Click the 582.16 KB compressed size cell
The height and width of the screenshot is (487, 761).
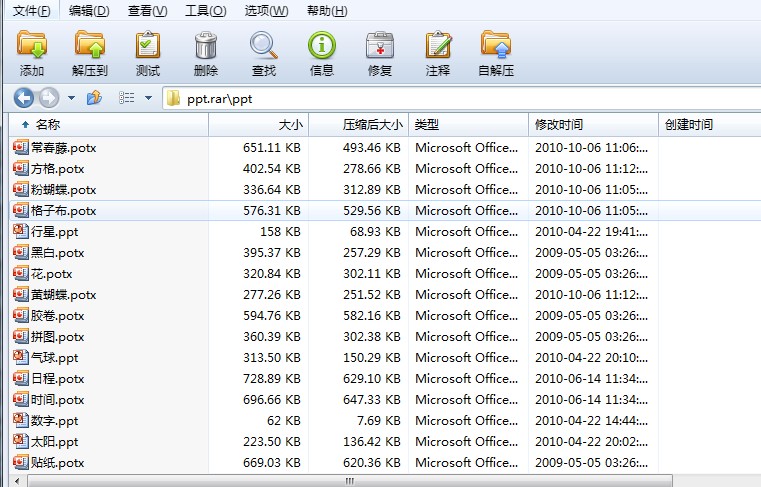[372, 315]
